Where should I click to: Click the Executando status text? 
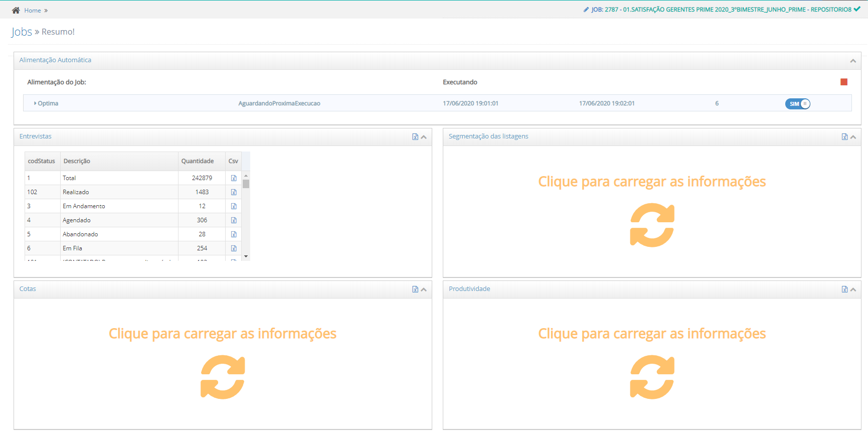pyautogui.click(x=460, y=82)
